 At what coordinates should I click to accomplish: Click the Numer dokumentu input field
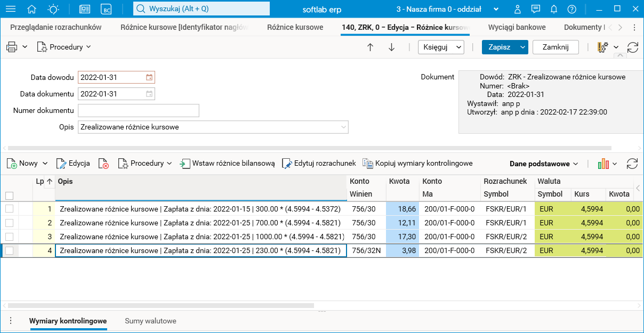click(x=139, y=110)
